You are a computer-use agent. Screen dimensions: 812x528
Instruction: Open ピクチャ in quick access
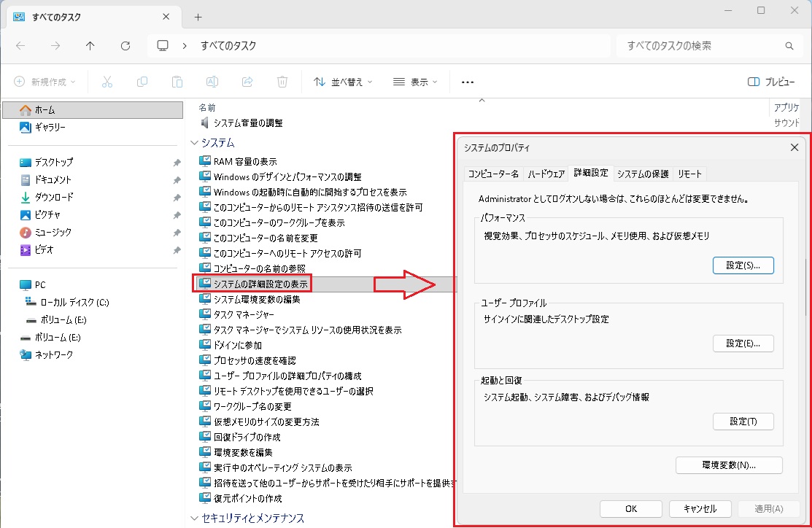[x=47, y=214]
